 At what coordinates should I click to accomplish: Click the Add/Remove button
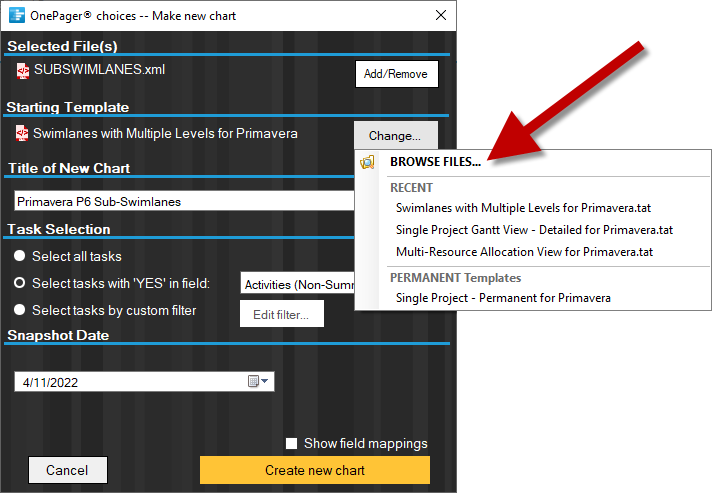tap(396, 74)
